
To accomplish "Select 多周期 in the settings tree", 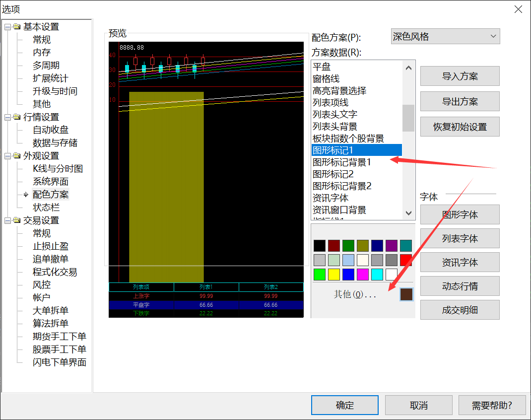I will [x=46, y=66].
